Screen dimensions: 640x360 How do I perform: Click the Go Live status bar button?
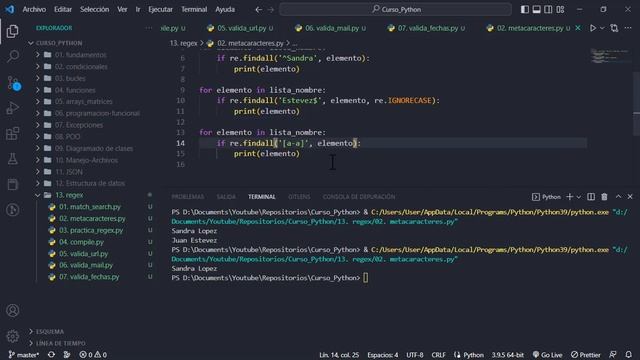point(547,355)
